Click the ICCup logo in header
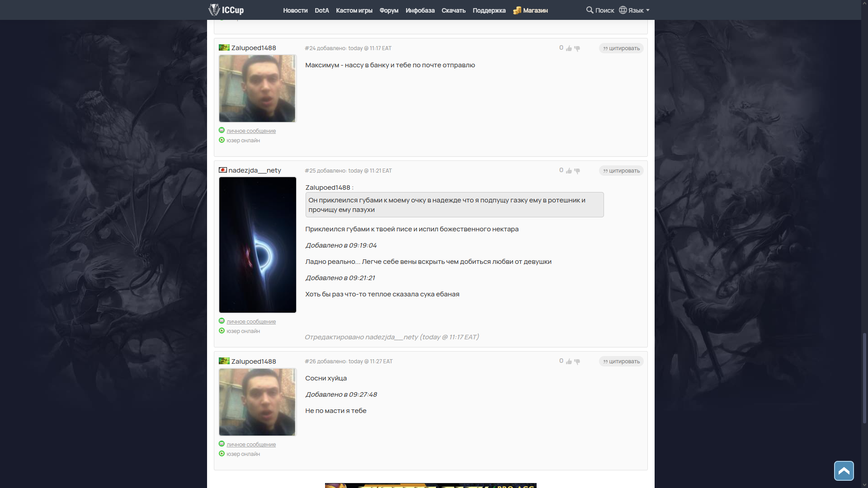868x488 pixels. tap(226, 10)
